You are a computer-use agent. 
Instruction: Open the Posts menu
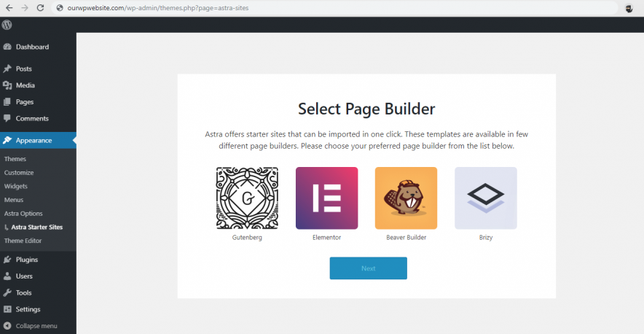(23, 69)
